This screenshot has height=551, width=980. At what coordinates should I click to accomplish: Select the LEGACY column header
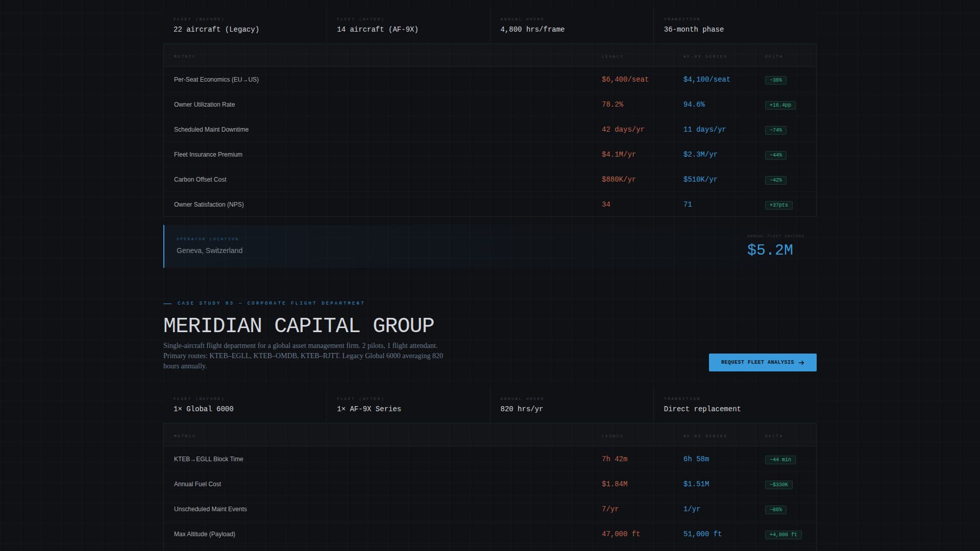click(x=612, y=57)
